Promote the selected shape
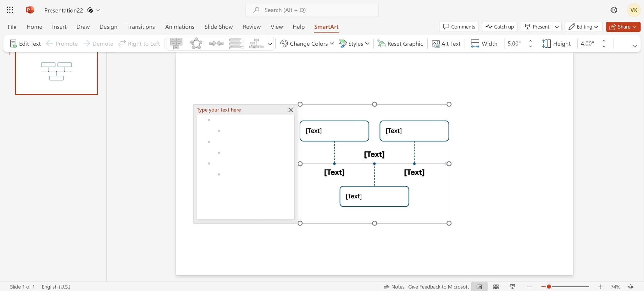This screenshot has width=644, height=291. pos(62,44)
